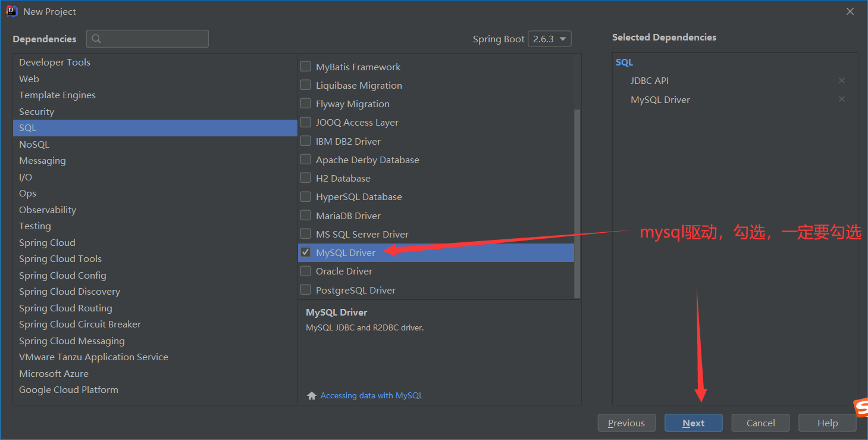
Task: Uncheck the MySQL Driver checkbox
Action: pos(306,252)
